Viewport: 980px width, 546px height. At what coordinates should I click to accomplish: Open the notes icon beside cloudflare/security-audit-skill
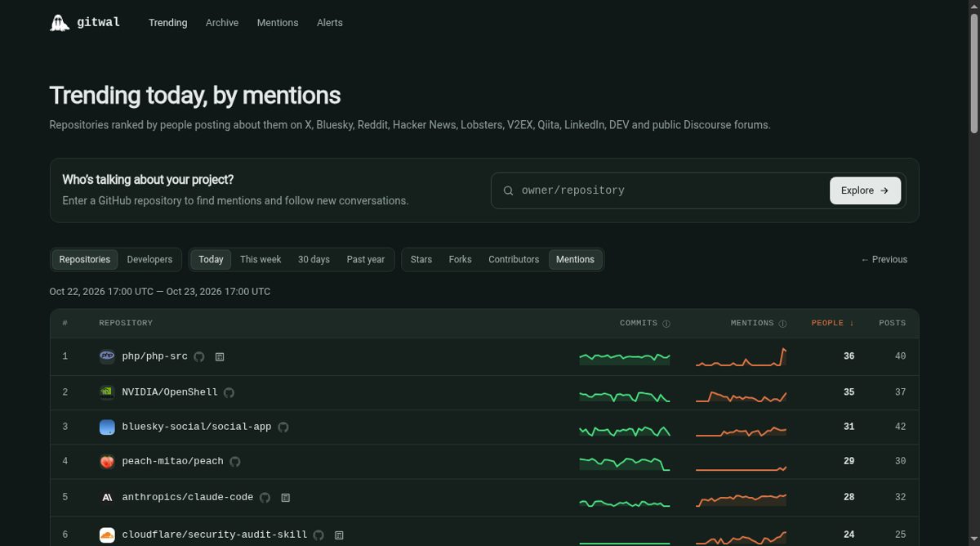pyautogui.click(x=339, y=535)
